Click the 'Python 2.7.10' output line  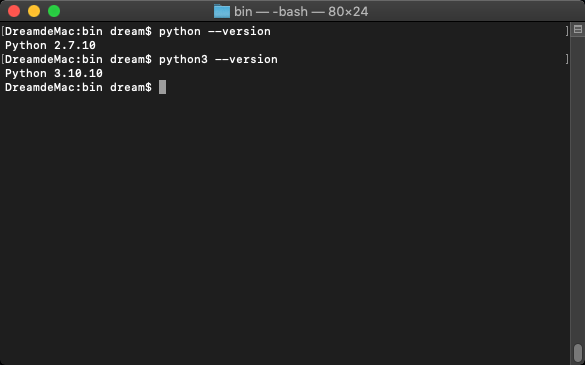[50, 45]
